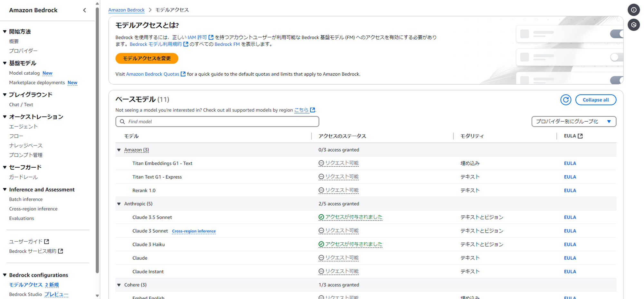Go to Model catalog
Image resolution: width=644 pixels, height=299 pixels.
pyautogui.click(x=24, y=73)
